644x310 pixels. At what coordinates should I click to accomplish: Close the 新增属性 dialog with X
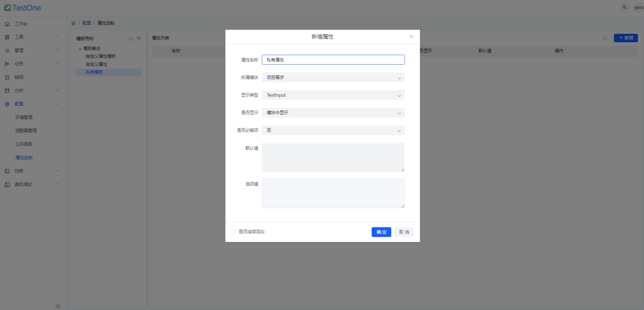coord(411,37)
